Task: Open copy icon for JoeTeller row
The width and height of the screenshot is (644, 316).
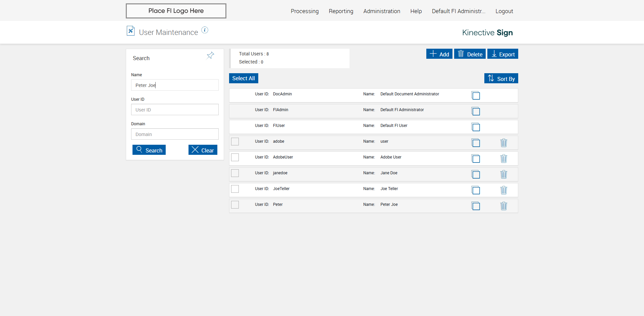Action: (476, 190)
